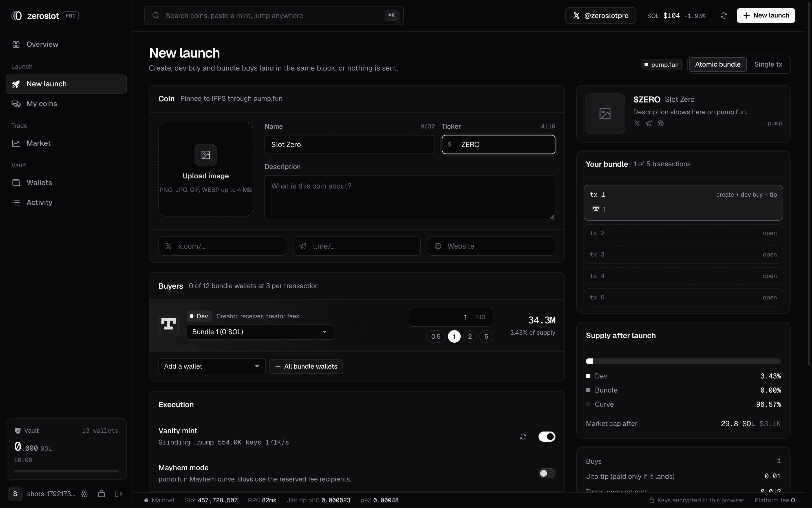
Task: Expand the Add a wallet dropdown
Action: [x=212, y=366]
